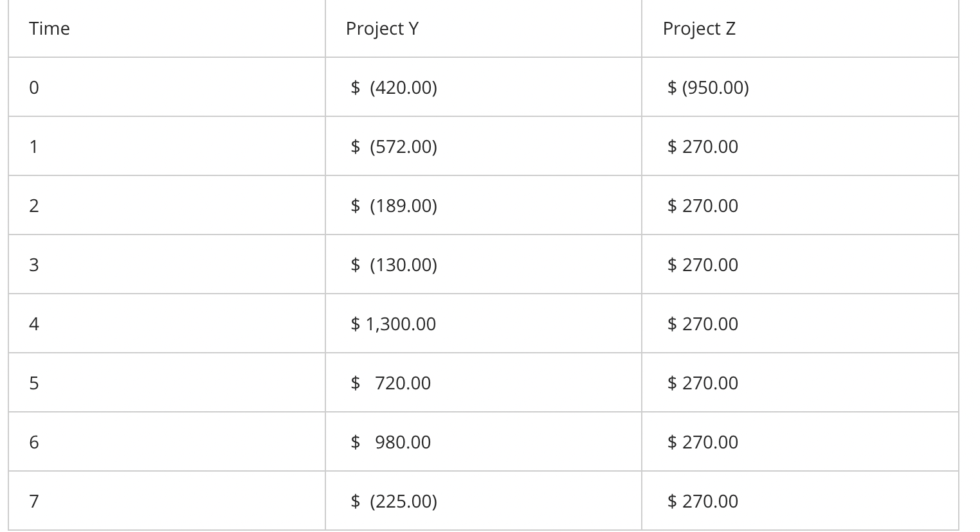Click the $ (225.00) cell
This screenshot has width=980, height=532.
click(x=394, y=501)
